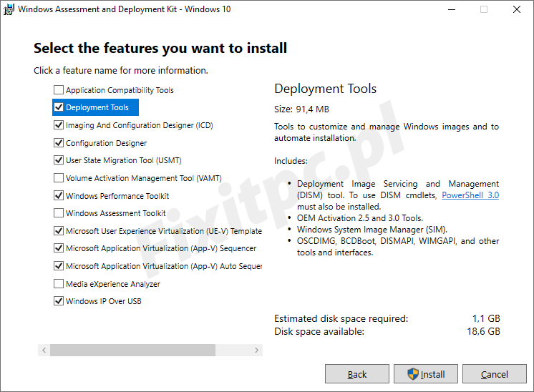Uncheck the App-V Auto Sequencer checkbox

59,265
